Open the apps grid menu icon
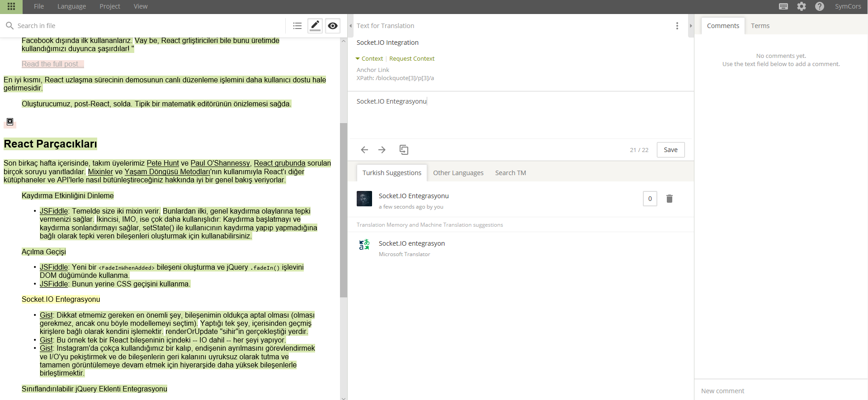This screenshot has height=400, width=868. 11,6
